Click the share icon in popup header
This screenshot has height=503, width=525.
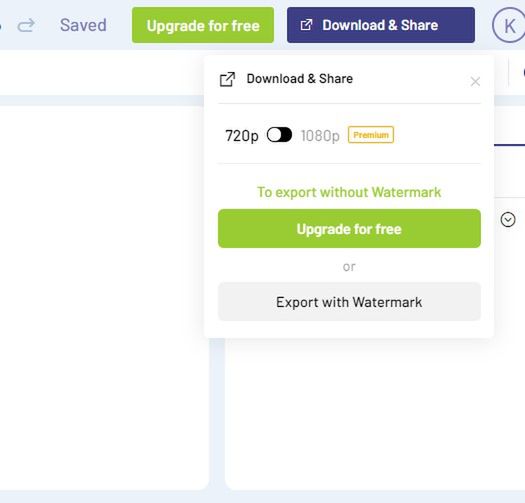click(x=227, y=79)
